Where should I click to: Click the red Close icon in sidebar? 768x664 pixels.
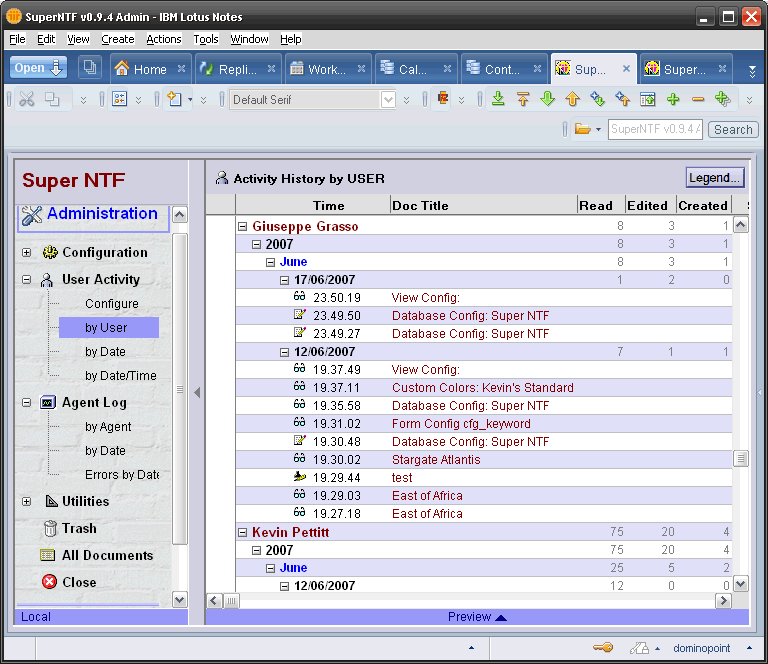pyautogui.click(x=49, y=582)
